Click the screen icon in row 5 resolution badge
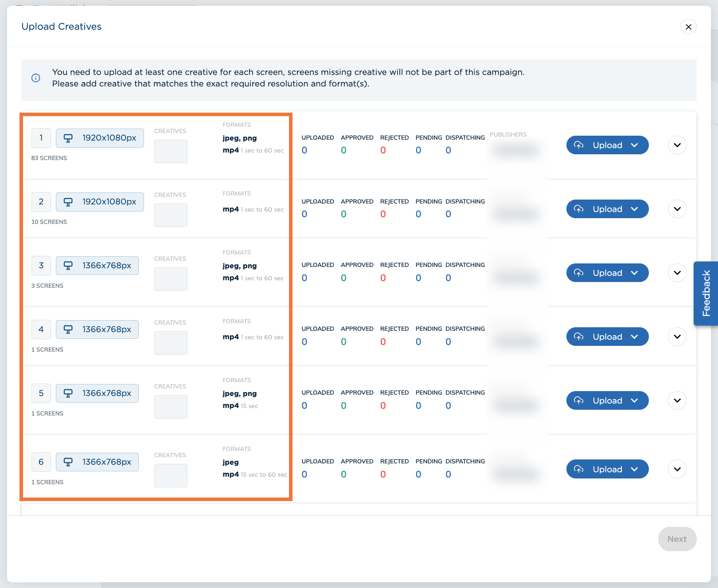Image resolution: width=718 pixels, height=588 pixels. pyautogui.click(x=68, y=393)
